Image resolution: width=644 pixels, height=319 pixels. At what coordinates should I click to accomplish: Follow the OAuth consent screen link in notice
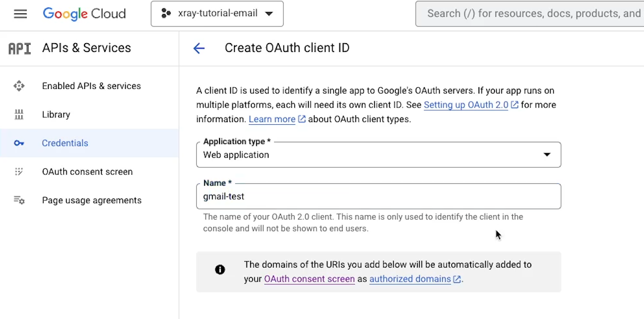pyautogui.click(x=309, y=279)
